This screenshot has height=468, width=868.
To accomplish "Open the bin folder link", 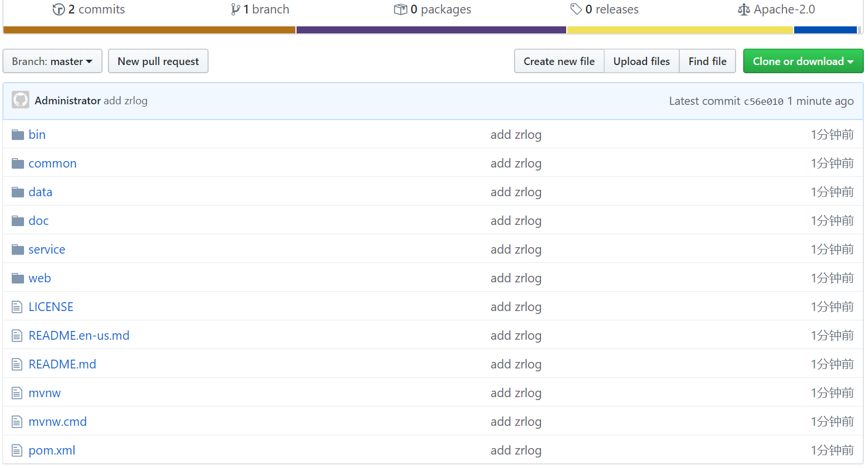I will pyautogui.click(x=37, y=135).
